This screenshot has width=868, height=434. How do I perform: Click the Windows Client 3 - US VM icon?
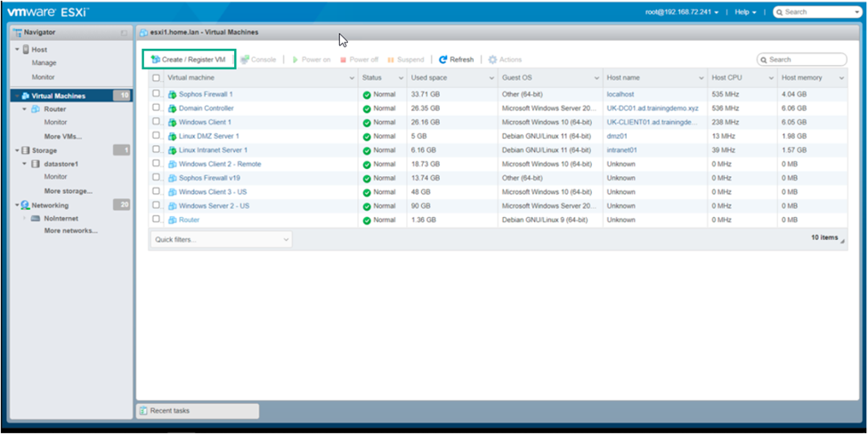click(x=172, y=192)
